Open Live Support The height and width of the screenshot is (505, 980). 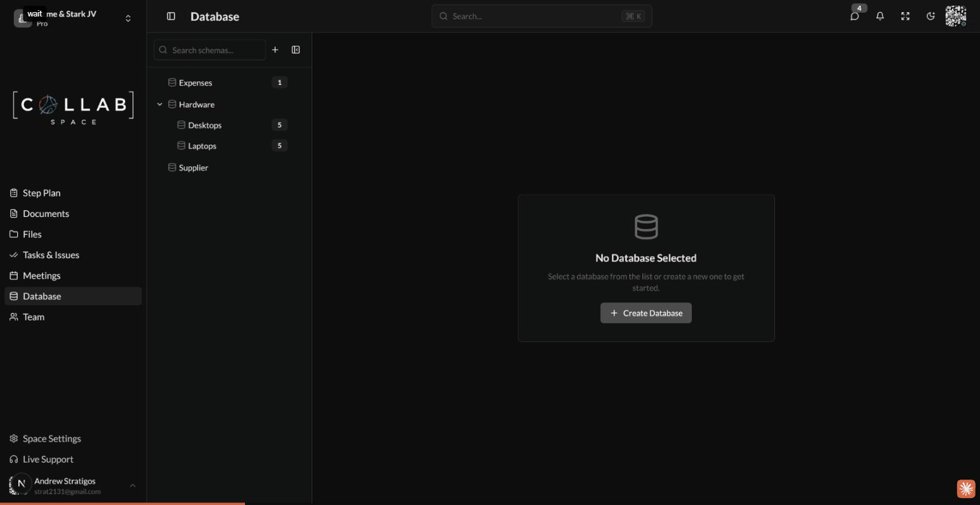tap(47, 459)
